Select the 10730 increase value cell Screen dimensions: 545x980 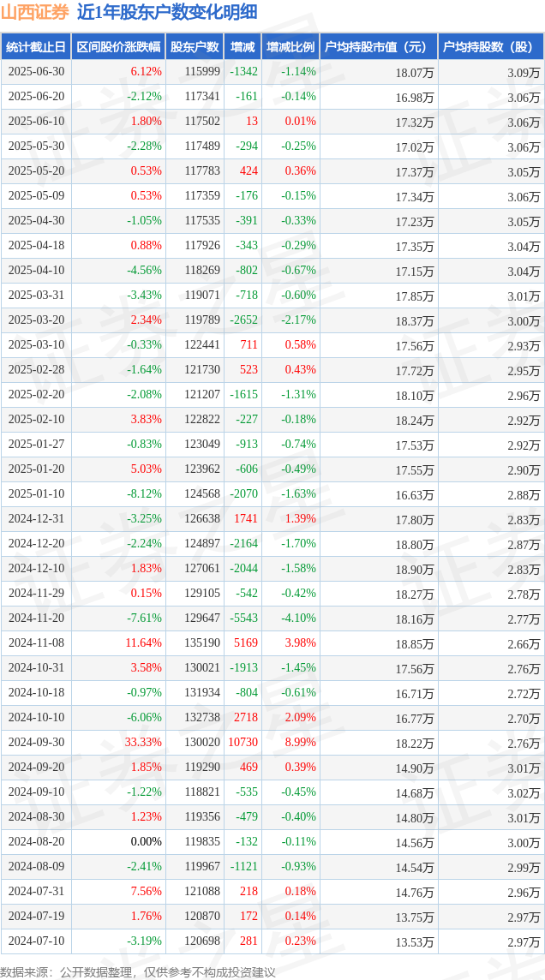tap(243, 743)
